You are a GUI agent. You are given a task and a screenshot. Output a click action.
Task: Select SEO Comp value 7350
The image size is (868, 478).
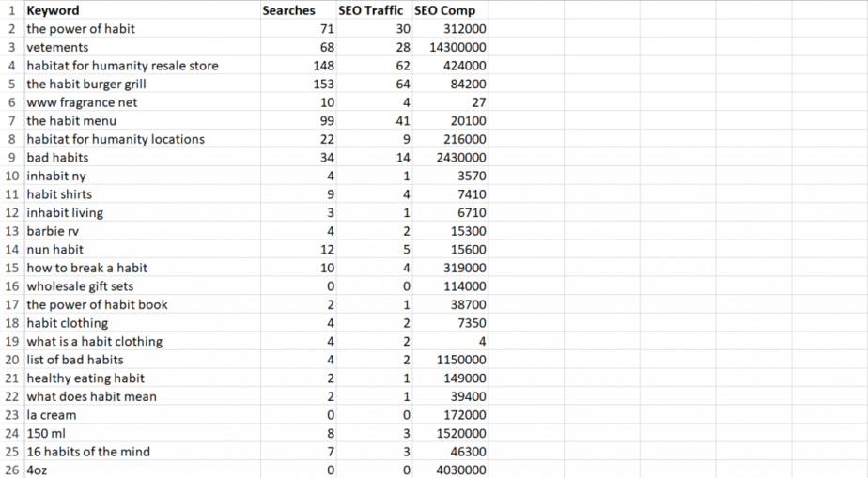[450, 322]
